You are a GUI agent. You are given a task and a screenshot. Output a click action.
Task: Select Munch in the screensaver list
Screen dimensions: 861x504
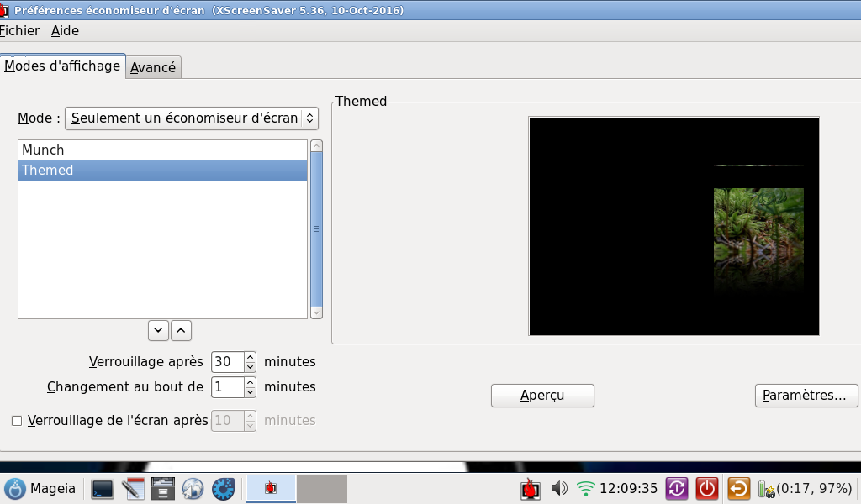point(162,150)
